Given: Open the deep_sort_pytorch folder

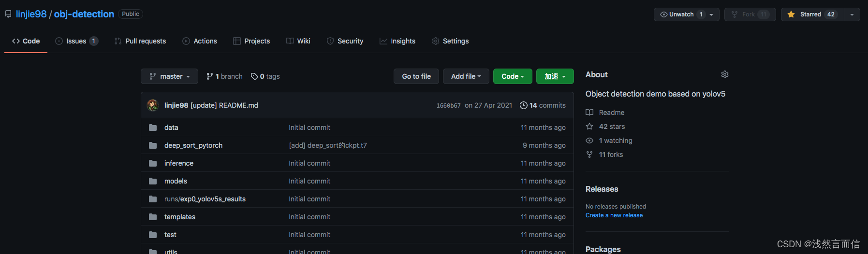Looking at the screenshot, I should click(x=193, y=145).
